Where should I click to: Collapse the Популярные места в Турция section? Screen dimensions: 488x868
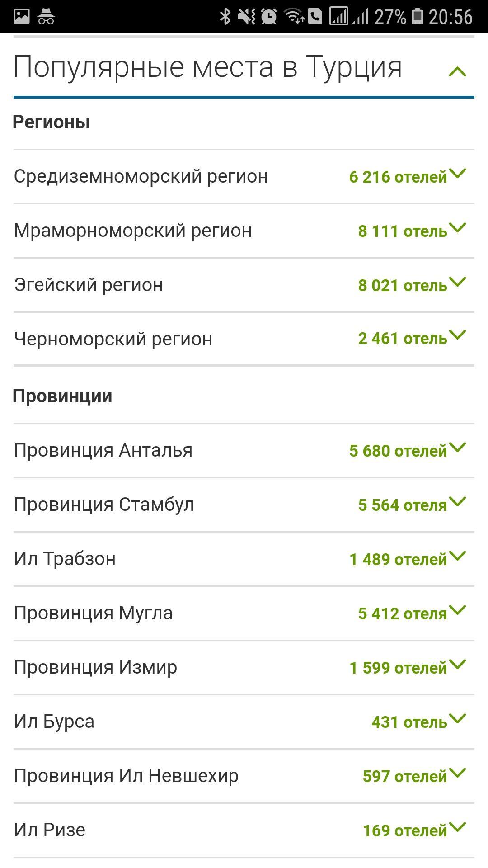coord(457,71)
